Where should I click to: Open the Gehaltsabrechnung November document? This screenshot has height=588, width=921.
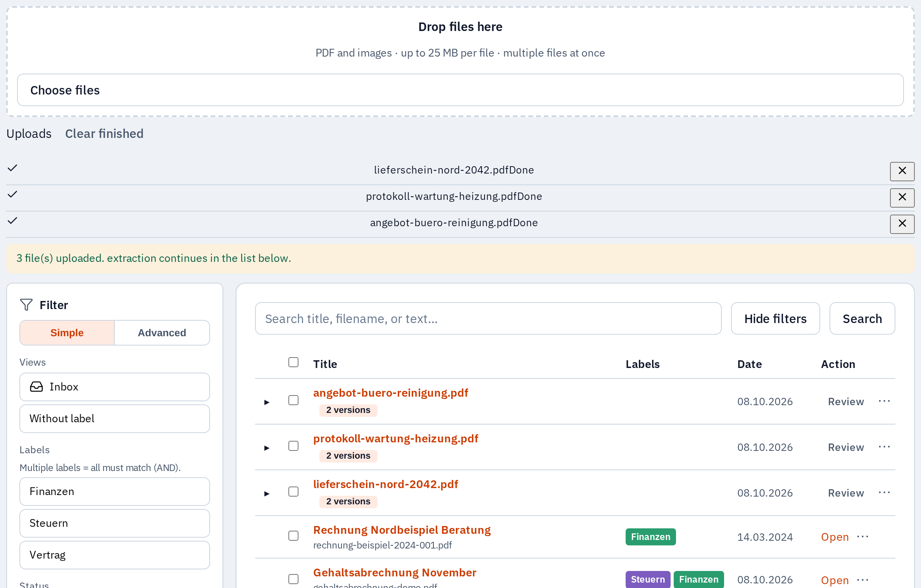(x=395, y=573)
